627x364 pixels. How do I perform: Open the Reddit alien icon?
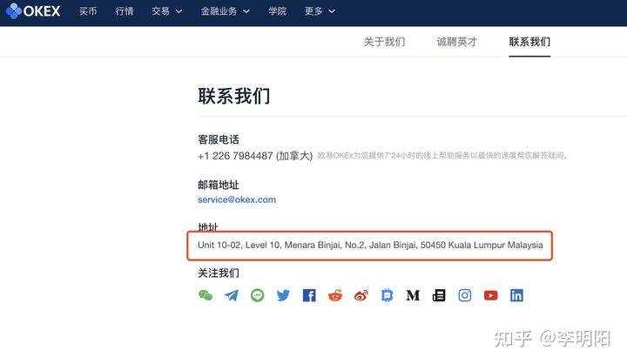335,295
